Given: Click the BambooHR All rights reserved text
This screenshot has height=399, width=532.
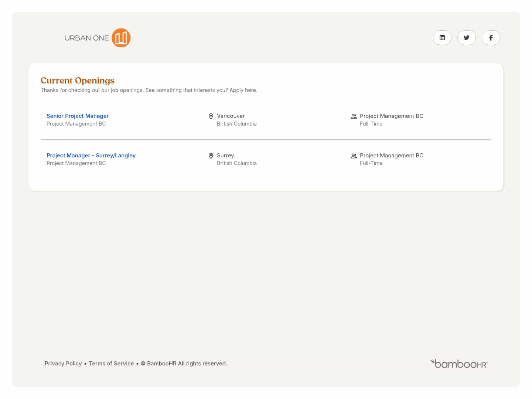Looking at the screenshot, I should pyautogui.click(x=187, y=364).
